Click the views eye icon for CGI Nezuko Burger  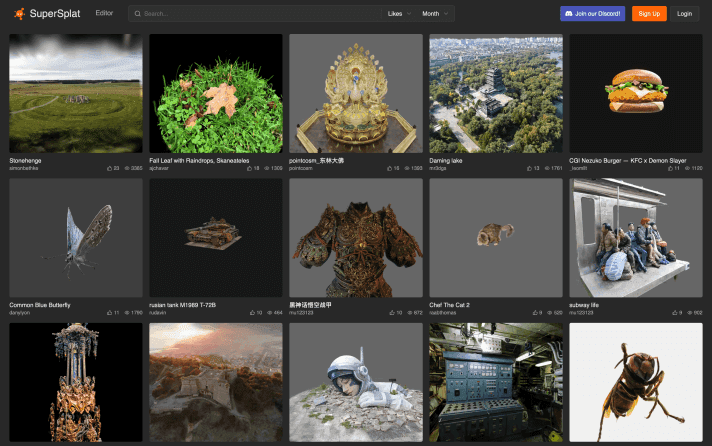686,168
